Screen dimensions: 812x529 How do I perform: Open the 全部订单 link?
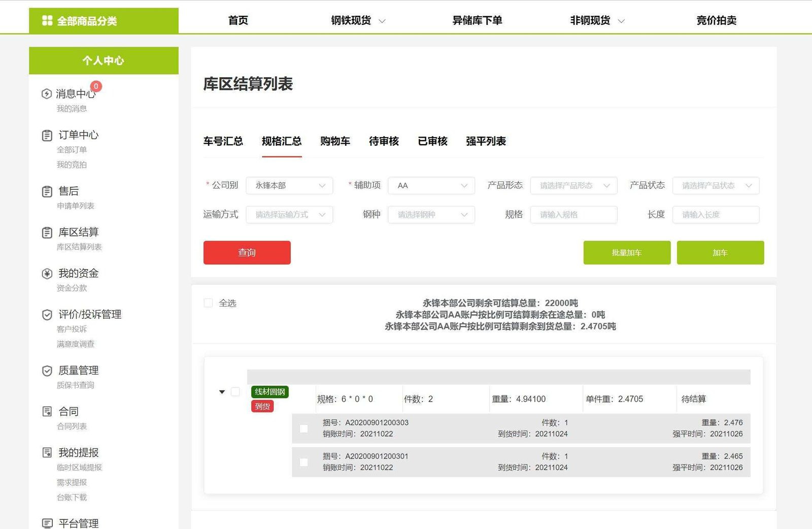tap(72, 150)
